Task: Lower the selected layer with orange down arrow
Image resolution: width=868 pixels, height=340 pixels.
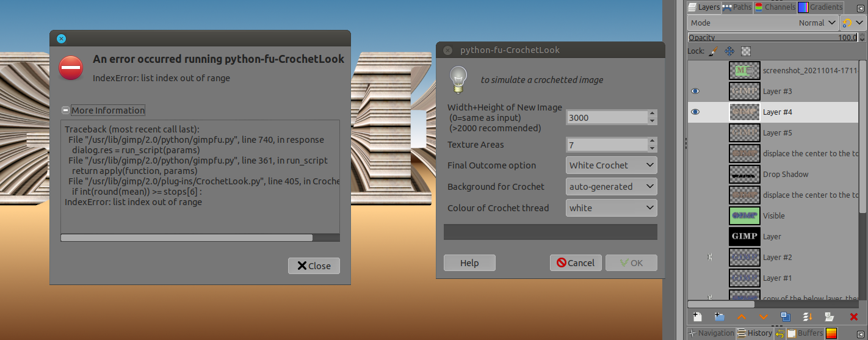Action: point(764,317)
